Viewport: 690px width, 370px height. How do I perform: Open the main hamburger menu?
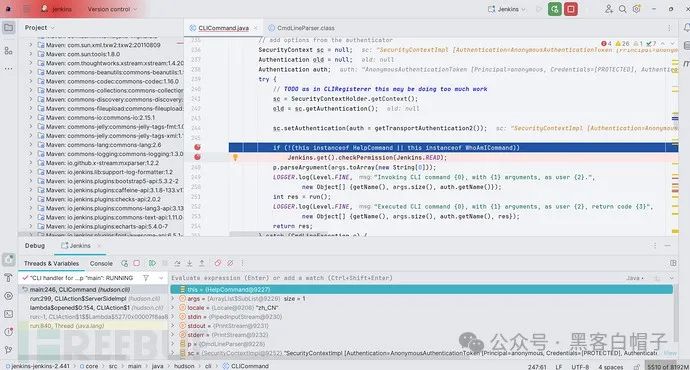click(x=27, y=9)
